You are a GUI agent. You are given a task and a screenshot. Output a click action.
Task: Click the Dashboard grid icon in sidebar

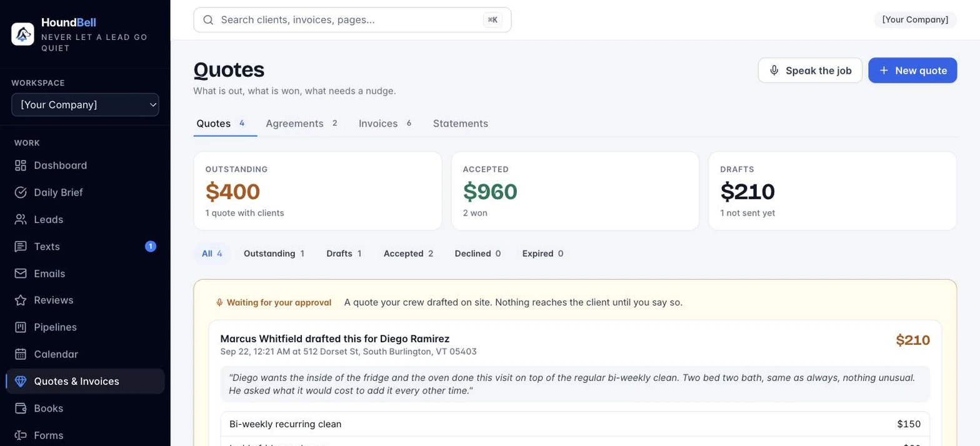click(21, 166)
